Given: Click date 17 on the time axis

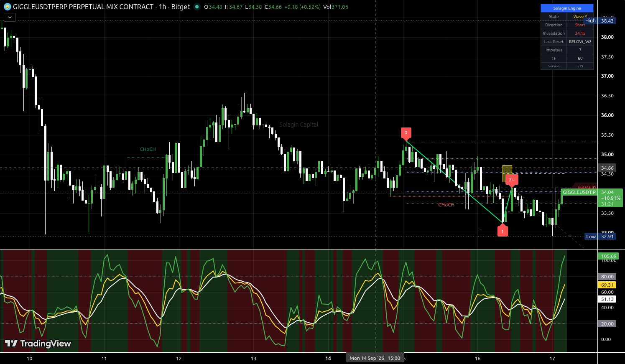Looking at the screenshot, I should (552, 359).
